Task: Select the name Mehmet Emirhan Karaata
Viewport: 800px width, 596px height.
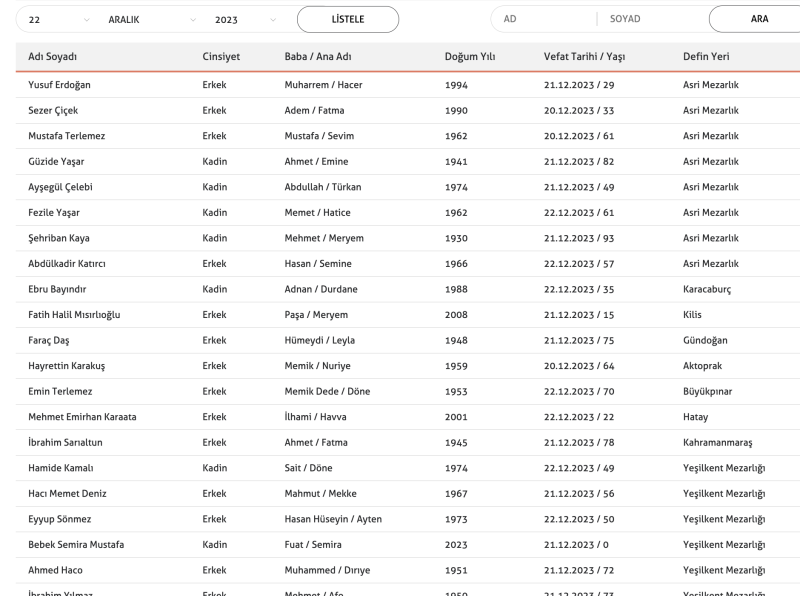Action: tap(82, 416)
